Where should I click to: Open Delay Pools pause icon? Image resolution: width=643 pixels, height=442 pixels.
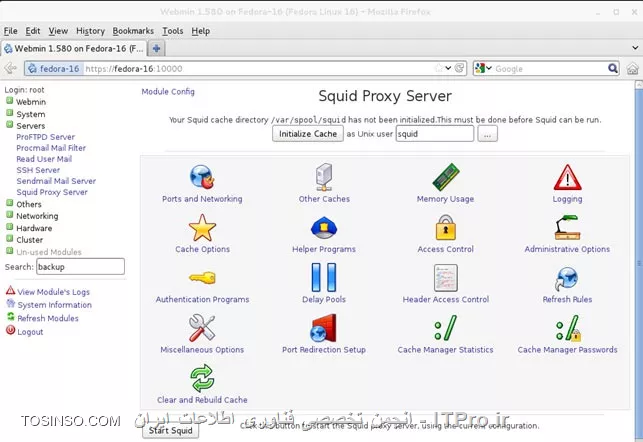click(324, 278)
